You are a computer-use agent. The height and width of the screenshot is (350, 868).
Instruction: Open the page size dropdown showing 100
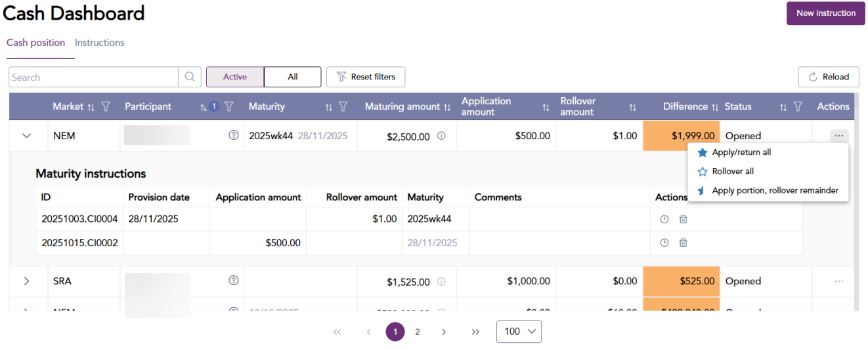(519, 332)
